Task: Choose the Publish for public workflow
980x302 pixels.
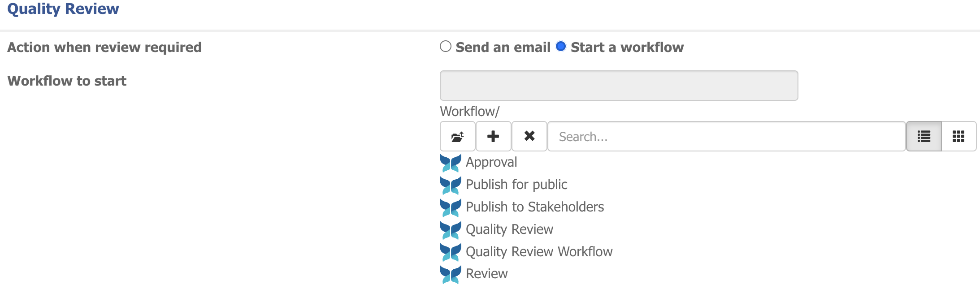Action: click(x=516, y=185)
